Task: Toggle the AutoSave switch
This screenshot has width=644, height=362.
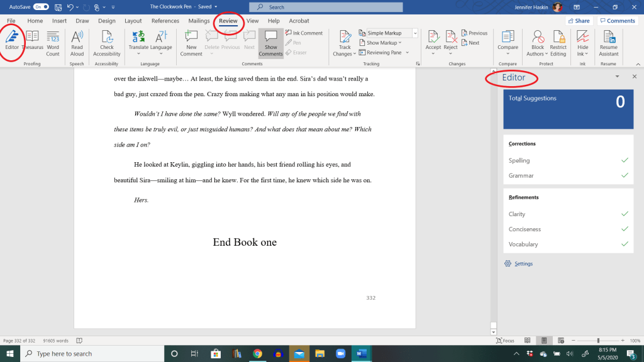Action: click(41, 6)
